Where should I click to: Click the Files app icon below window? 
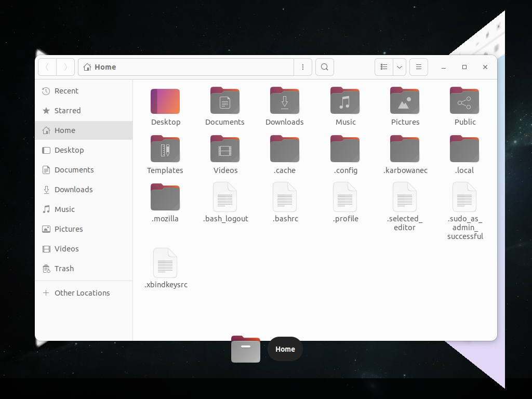pos(246,349)
